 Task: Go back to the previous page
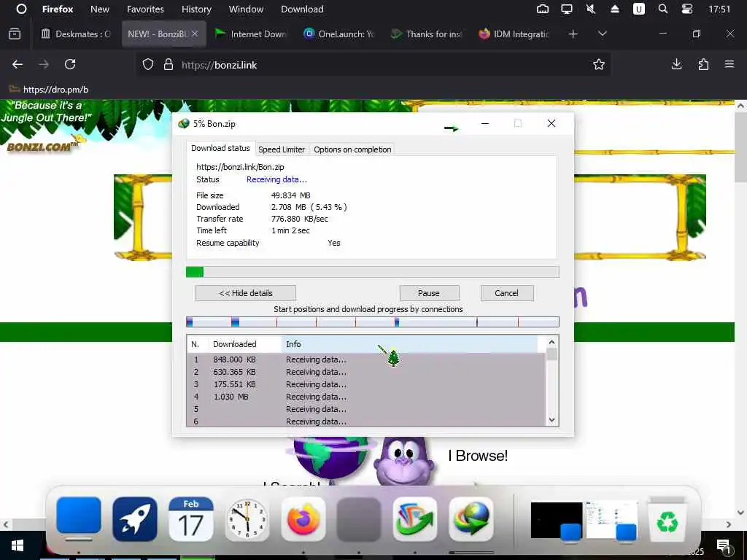tap(18, 64)
